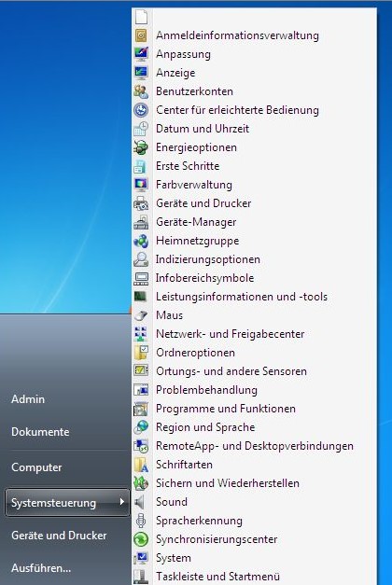Screen dimensions: 392x585
Task: Open the Admin user folder link
Action: (28, 399)
